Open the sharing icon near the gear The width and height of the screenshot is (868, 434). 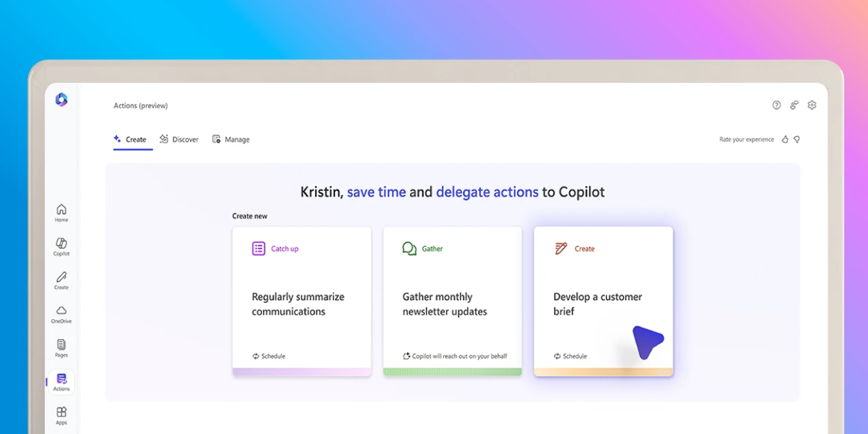(x=794, y=105)
